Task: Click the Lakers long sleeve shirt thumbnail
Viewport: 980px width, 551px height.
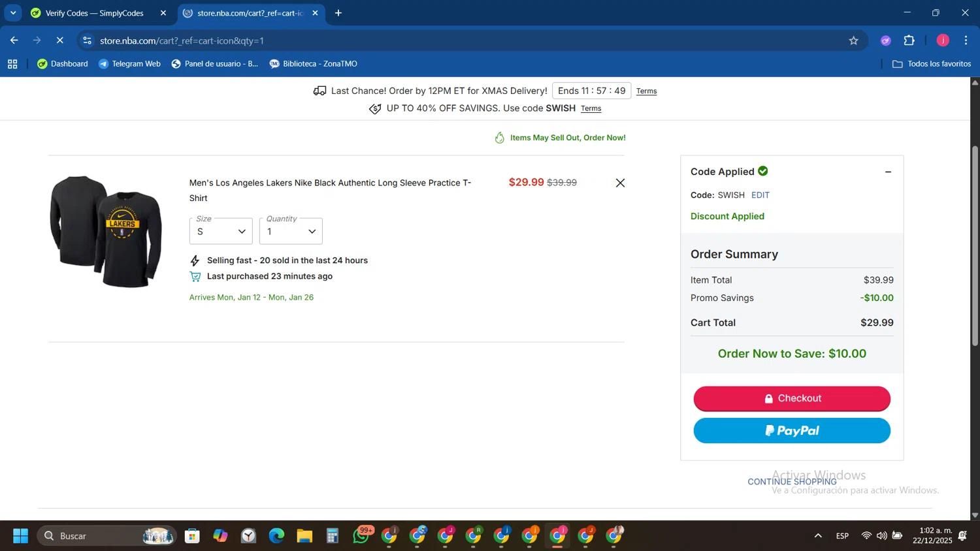Action: pyautogui.click(x=106, y=231)
